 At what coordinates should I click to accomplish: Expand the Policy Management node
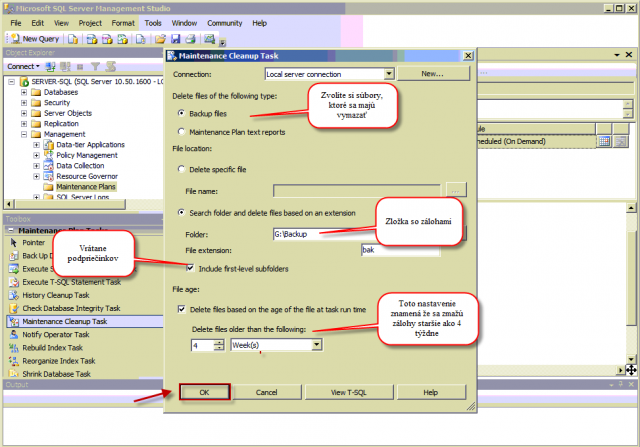[36, 155]
